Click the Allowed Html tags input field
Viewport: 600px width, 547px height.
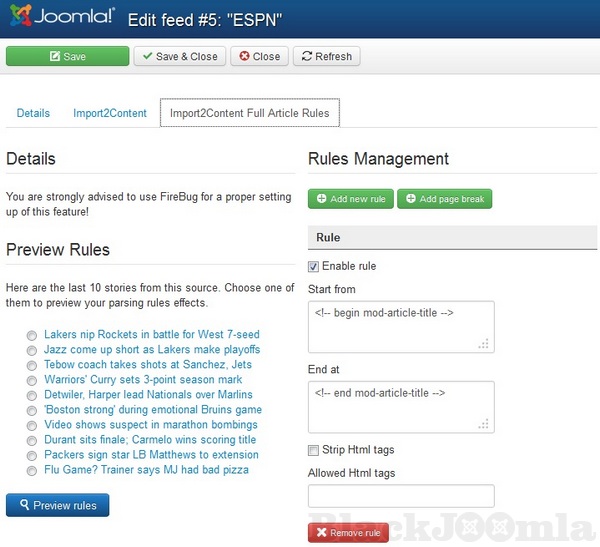click(x=400, y=496)
